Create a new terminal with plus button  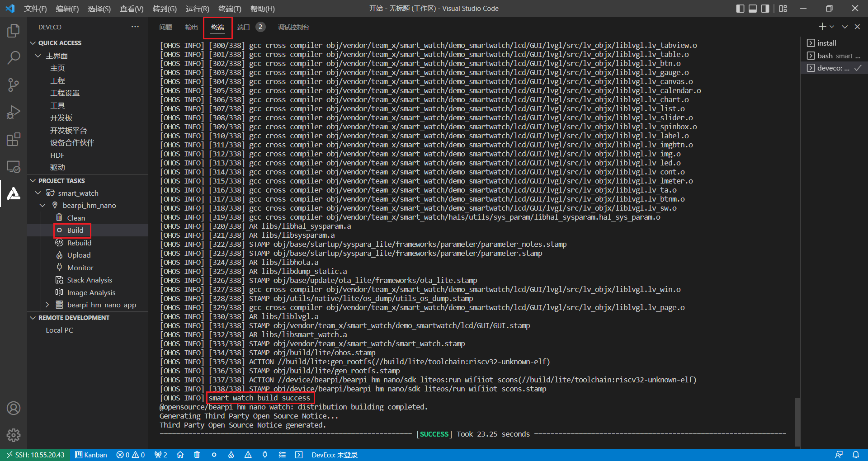822,27
